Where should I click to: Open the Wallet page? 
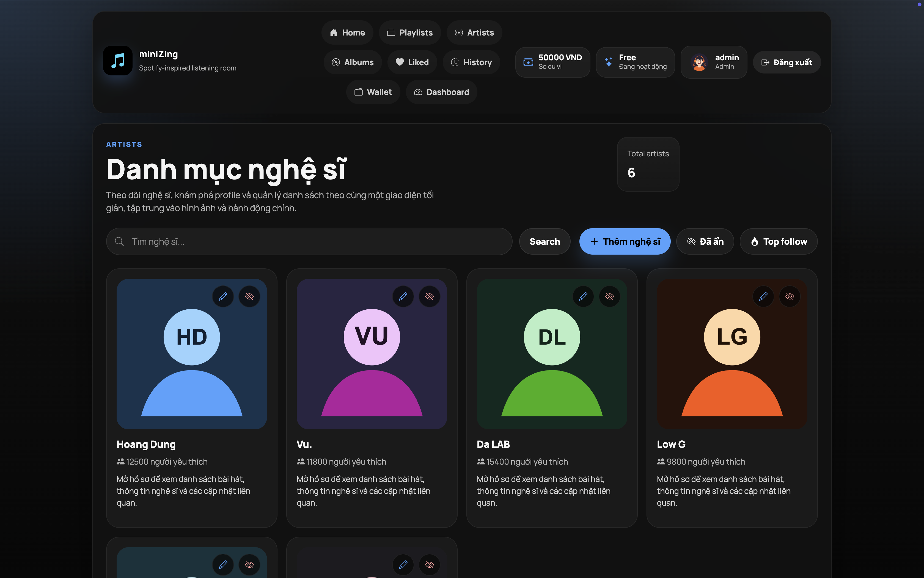tap(373, 92)
